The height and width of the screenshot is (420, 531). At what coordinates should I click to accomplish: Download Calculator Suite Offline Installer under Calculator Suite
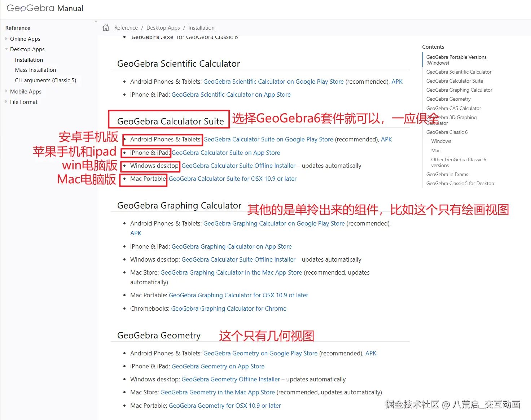click(238, 166)
